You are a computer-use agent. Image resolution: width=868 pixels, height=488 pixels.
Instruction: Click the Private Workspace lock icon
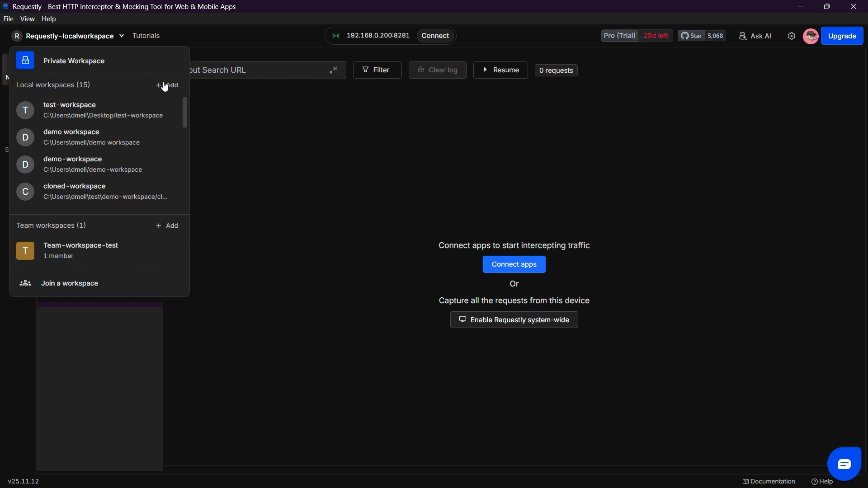[25, 61]
